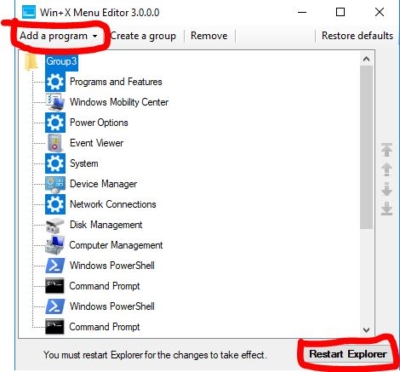
Task: Click the scrollbar up arrow
Action: (366, 59)
